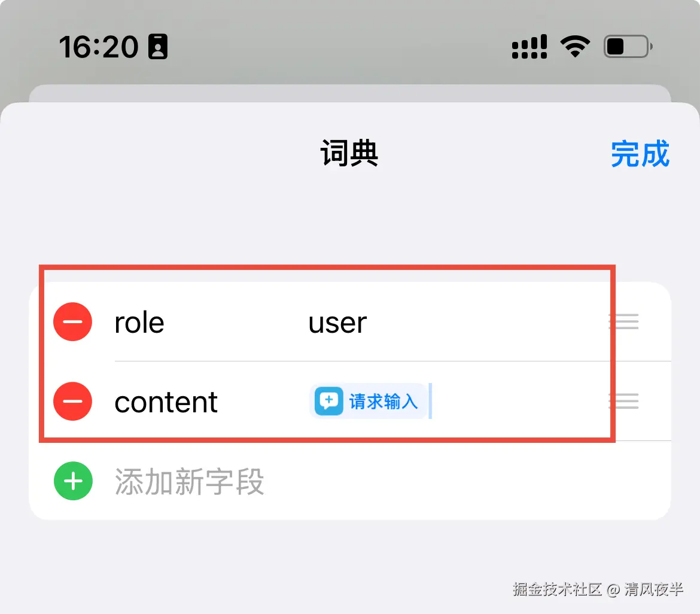Screen dimensions: 700x614
Task: Tap the 词典 title header
Action: click(349, 153)
